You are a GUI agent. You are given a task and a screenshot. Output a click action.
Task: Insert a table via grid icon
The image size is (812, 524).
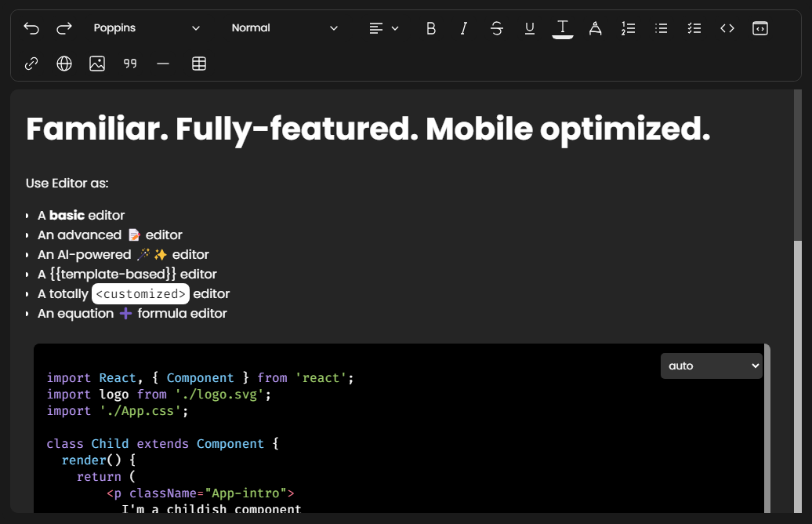(x=199, y=64)
